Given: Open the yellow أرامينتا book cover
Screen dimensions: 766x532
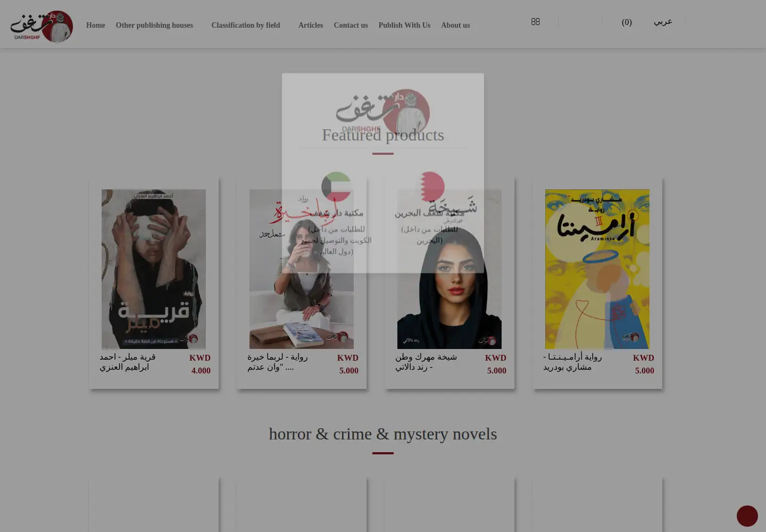Looking at the screenshot, I should tap(597, 269).
